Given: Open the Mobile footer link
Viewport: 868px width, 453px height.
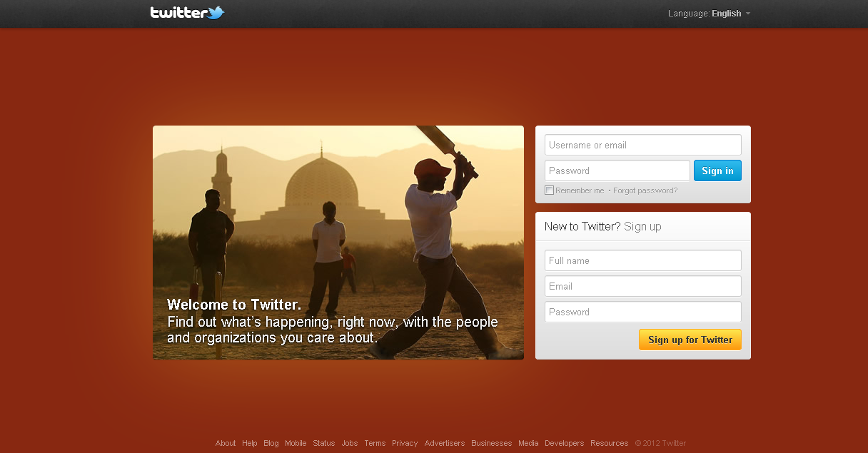Looking at the screenshot, I should click(x=296, y=443).
